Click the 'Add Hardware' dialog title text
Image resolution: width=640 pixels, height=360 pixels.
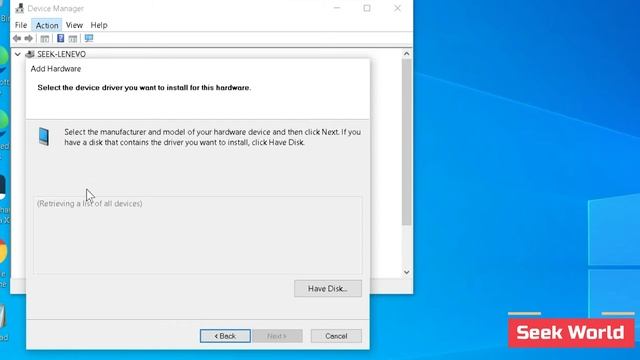56,69
